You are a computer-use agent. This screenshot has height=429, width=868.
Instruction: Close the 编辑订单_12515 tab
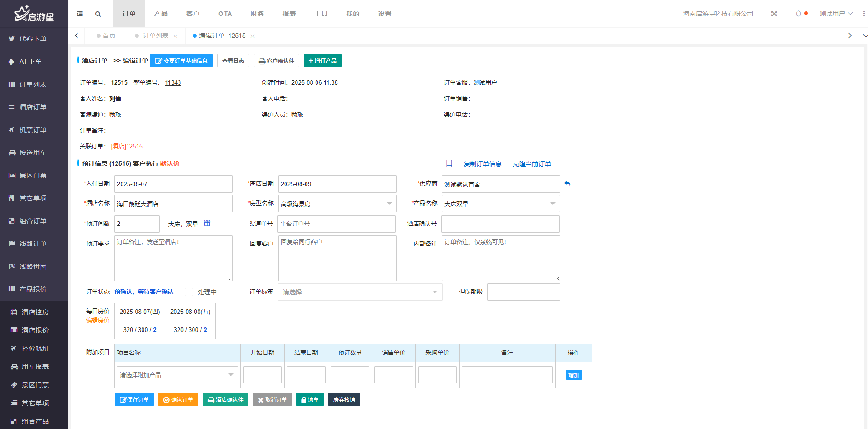coord(252,36)
